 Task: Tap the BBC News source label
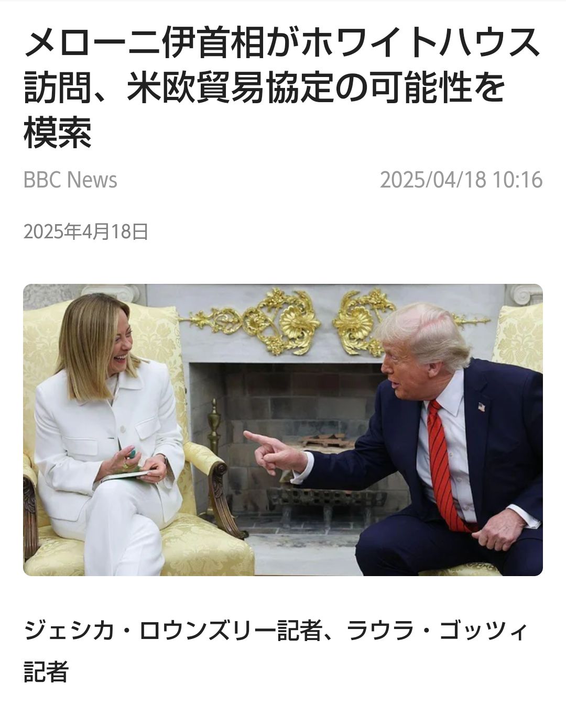pyautogui.click(x=70, y=180)
